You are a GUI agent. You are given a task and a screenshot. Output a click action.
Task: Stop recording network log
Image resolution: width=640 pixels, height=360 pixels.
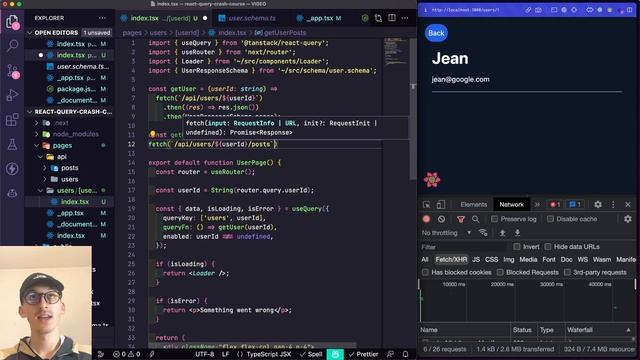click(427, 219)
